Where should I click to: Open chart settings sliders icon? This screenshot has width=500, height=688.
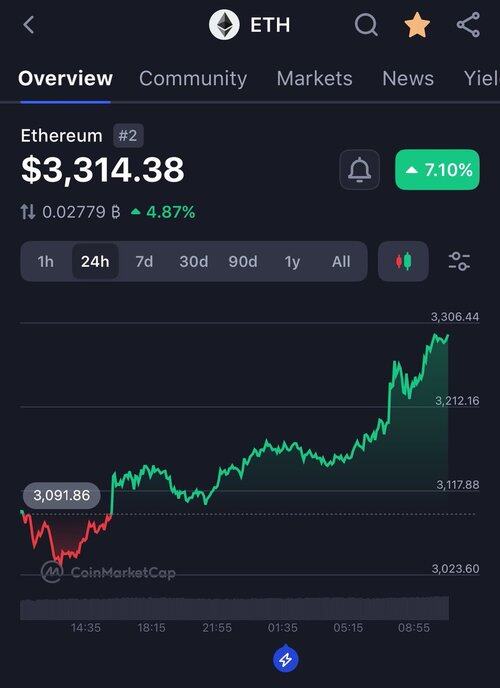pyautogui.click(x=459, y=262)
